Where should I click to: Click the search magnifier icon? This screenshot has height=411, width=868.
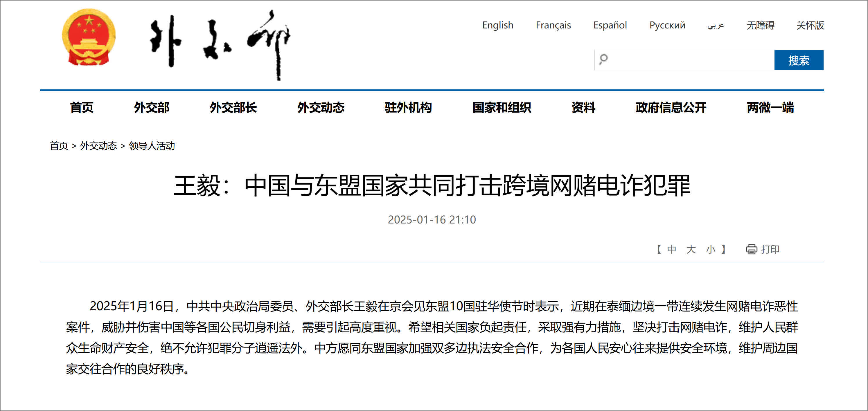[x=603, y=59]
